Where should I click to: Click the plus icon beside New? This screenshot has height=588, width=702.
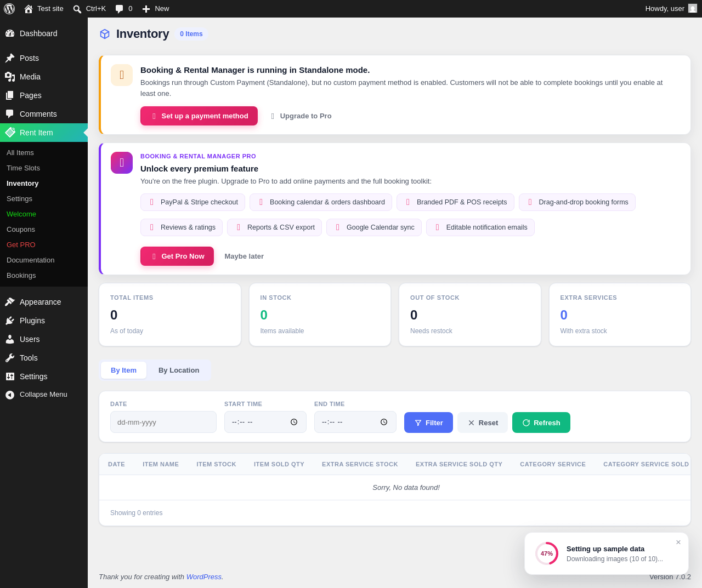click(x=146, y=9)
